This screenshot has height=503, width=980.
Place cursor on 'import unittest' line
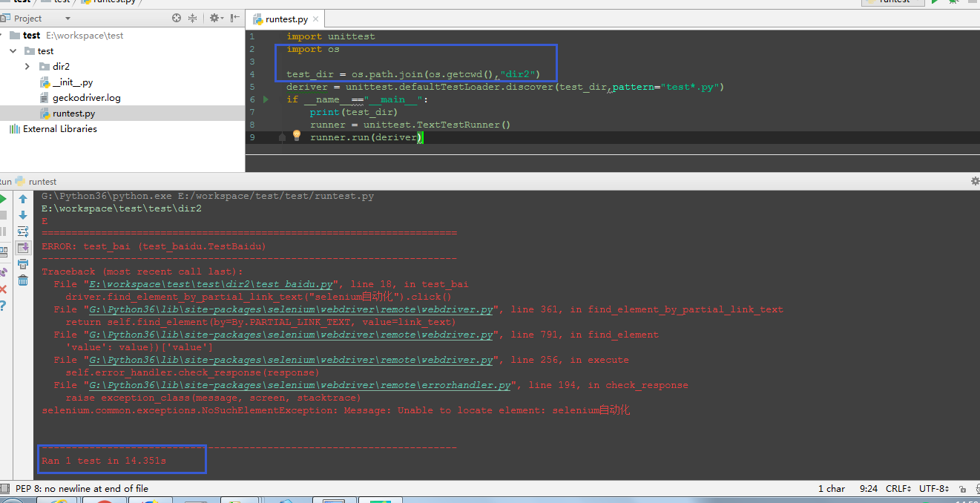[331, 36]
